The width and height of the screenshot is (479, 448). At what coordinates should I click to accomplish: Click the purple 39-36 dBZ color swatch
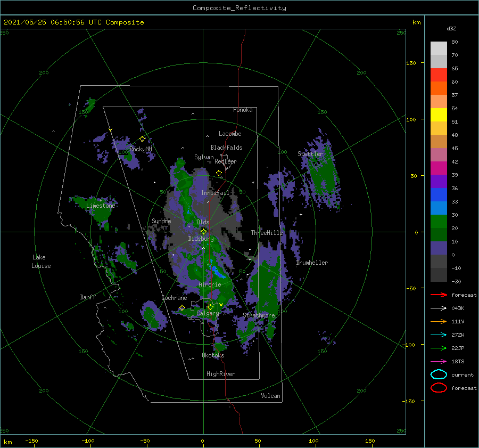(439, 181)
